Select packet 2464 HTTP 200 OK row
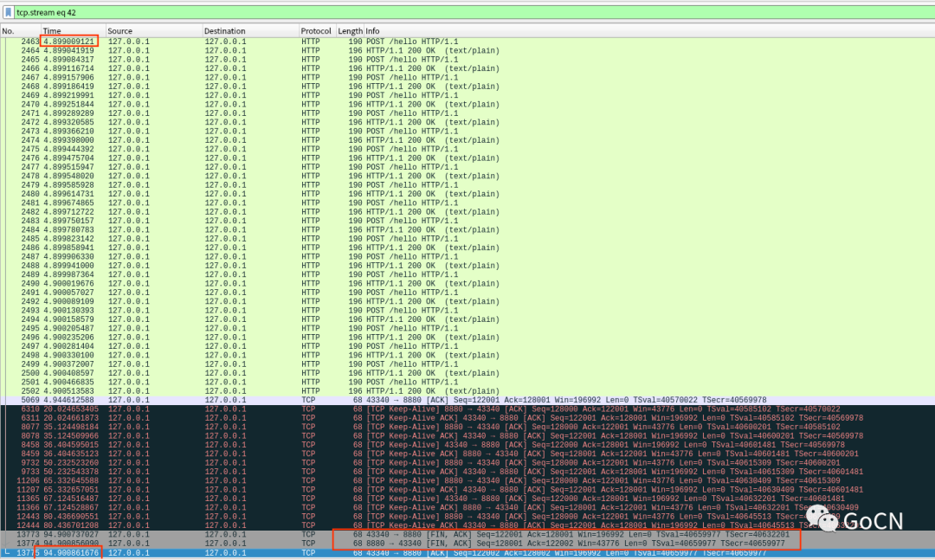 [433, 50]
